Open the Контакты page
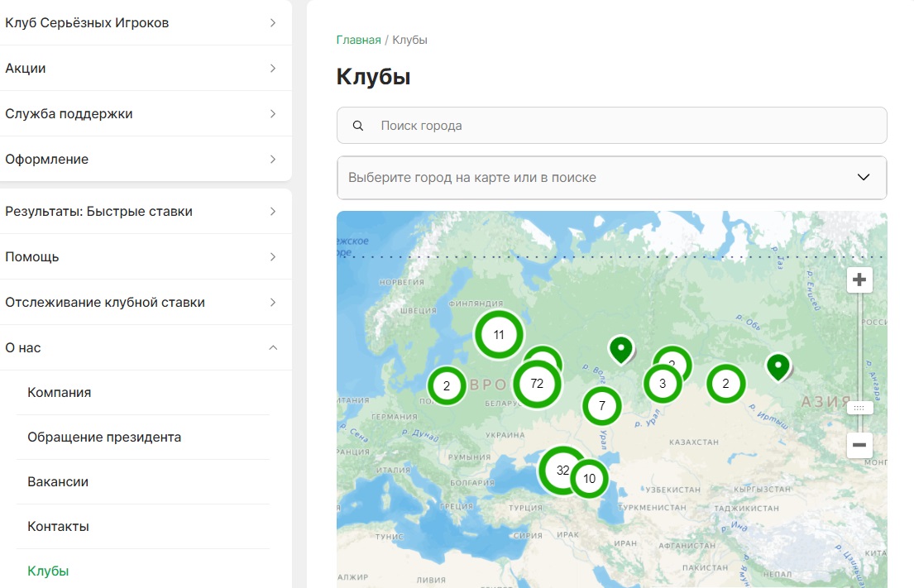The height and width of the screenshot is (588, 914). 143,527
